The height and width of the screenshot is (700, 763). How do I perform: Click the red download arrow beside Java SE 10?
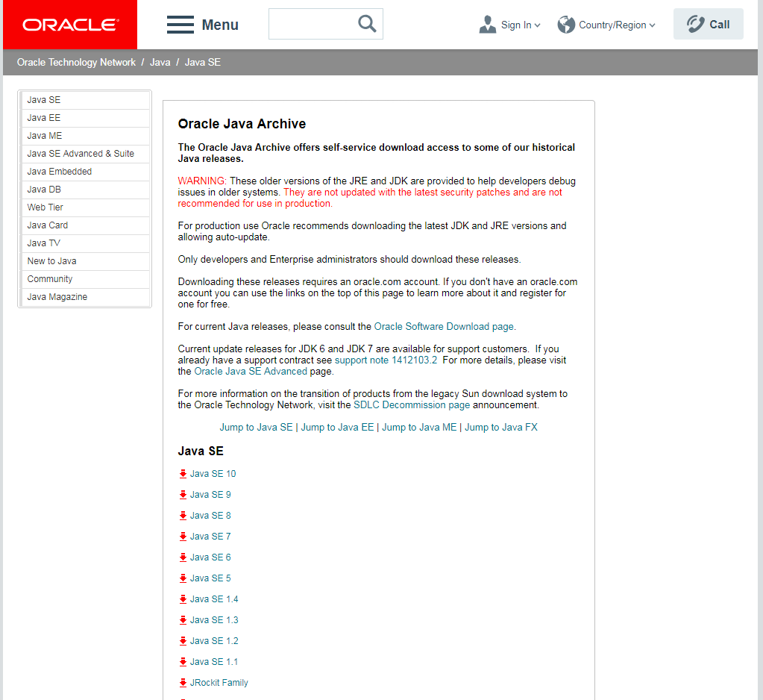point(183,474)
